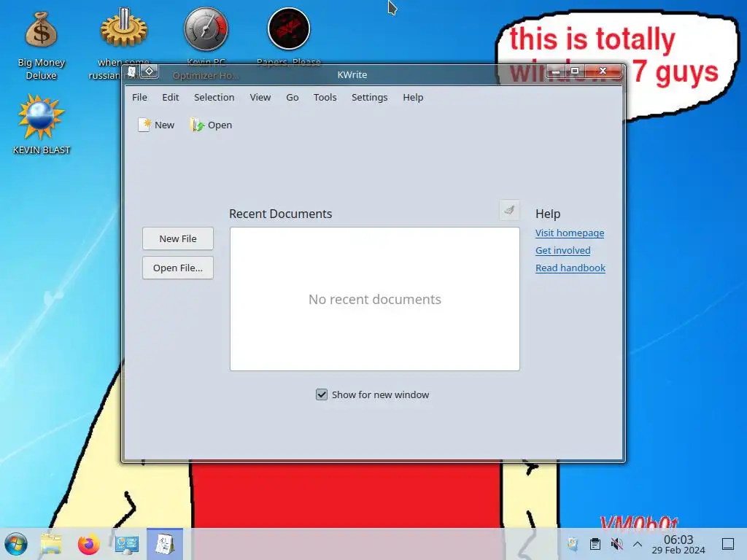Click the Open toolbar button
Viewport: 747px width, 560px height.
click(211, 125)
